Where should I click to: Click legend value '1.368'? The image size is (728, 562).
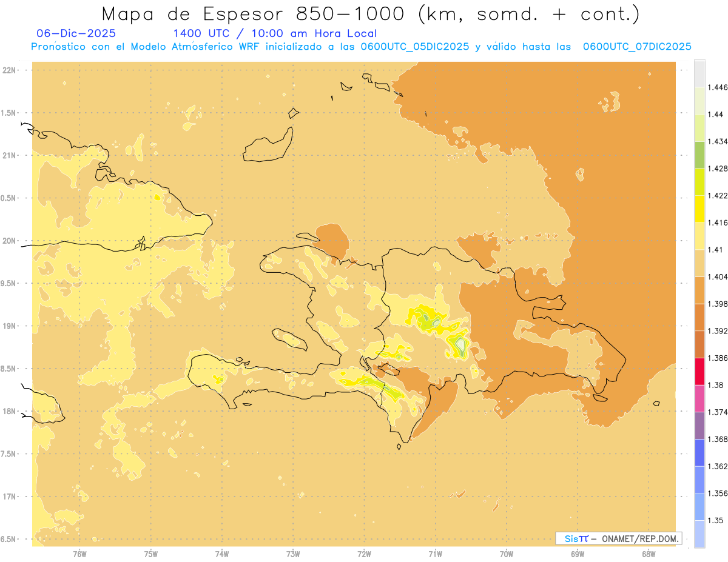719,439
